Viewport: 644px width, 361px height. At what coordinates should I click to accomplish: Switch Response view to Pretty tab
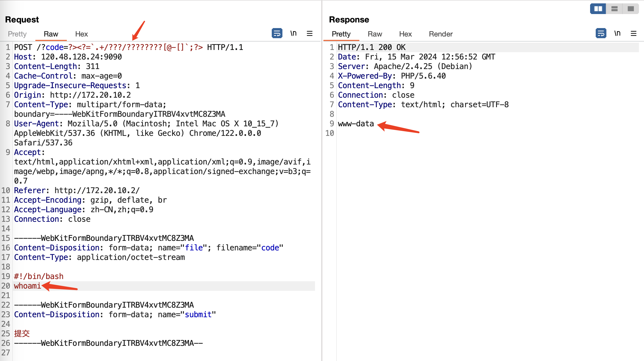click(341, 34)
